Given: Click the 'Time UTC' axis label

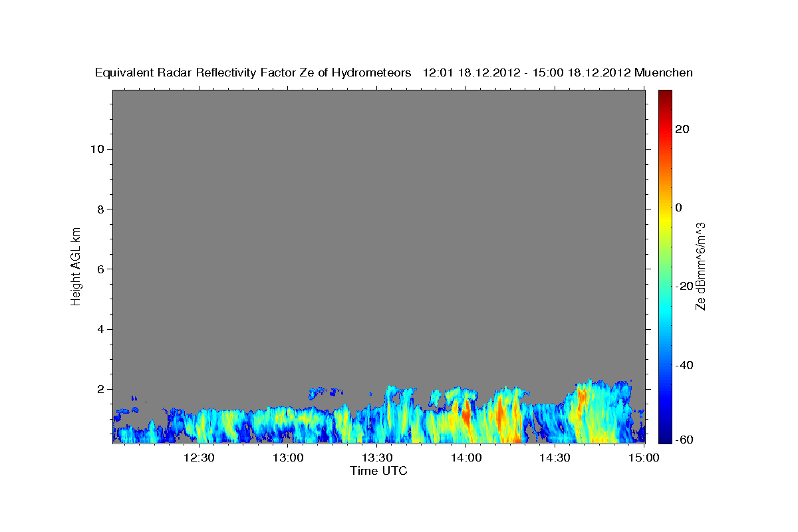Looking at the screenshot, I should pos(378,471).
